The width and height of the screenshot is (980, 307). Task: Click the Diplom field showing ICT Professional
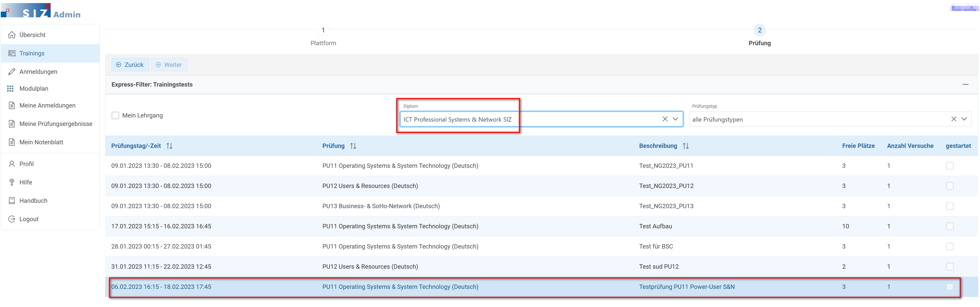coord(541,119)
